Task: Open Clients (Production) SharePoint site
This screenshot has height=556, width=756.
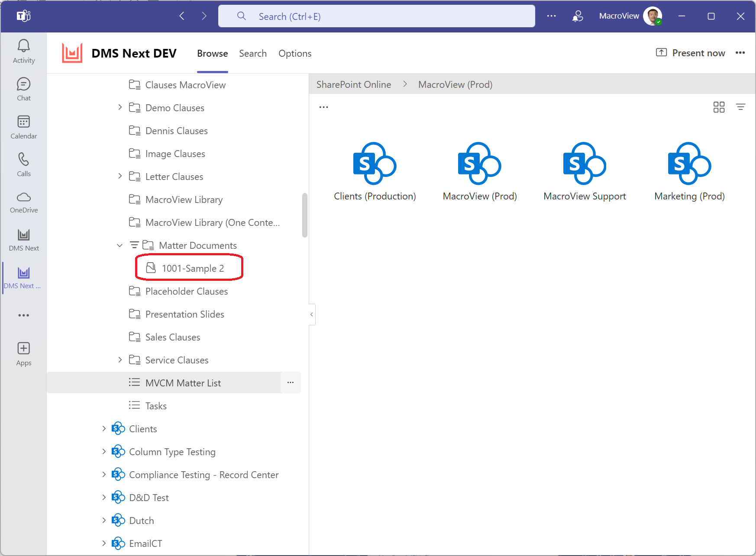Action: click(375, 172)
